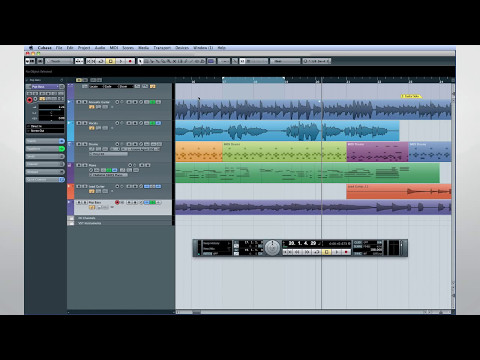Open the Stereo Out output routing dropdown
Viewport: 480px width, 360px height.
(45, 131)
